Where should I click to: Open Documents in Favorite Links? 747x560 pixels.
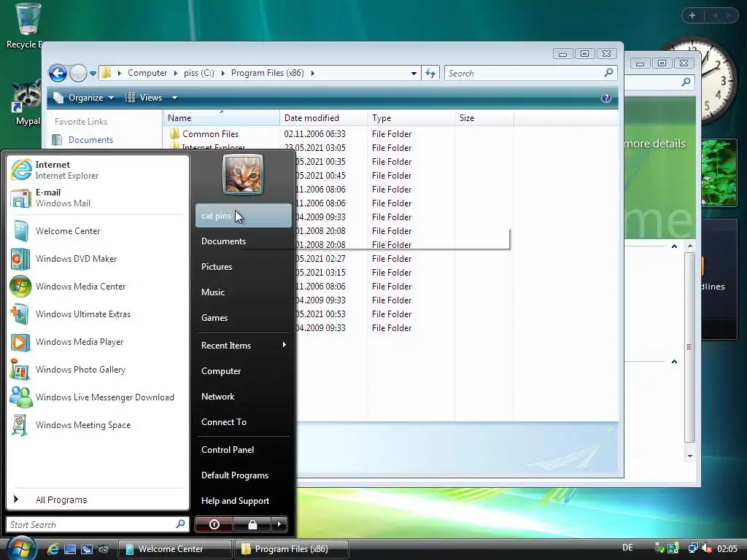click(90, 140)
